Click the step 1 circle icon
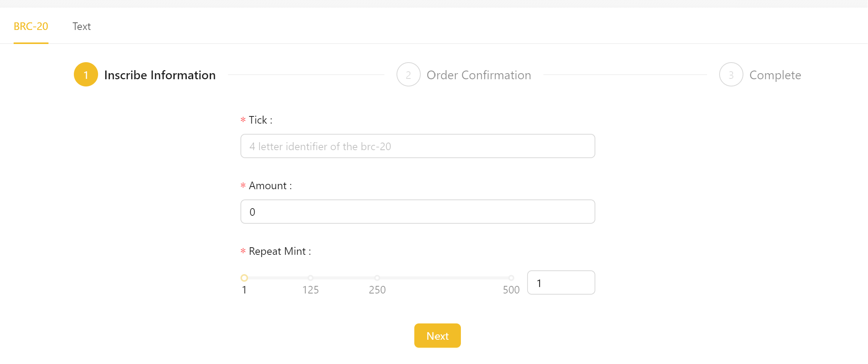868x364 pixels. (x=86, y=75)
